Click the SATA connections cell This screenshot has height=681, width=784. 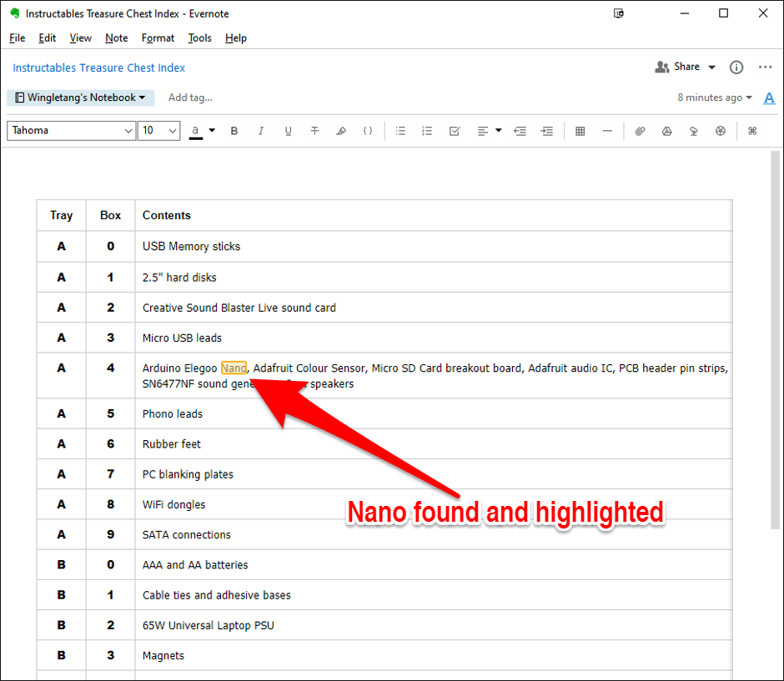(434, 534)
